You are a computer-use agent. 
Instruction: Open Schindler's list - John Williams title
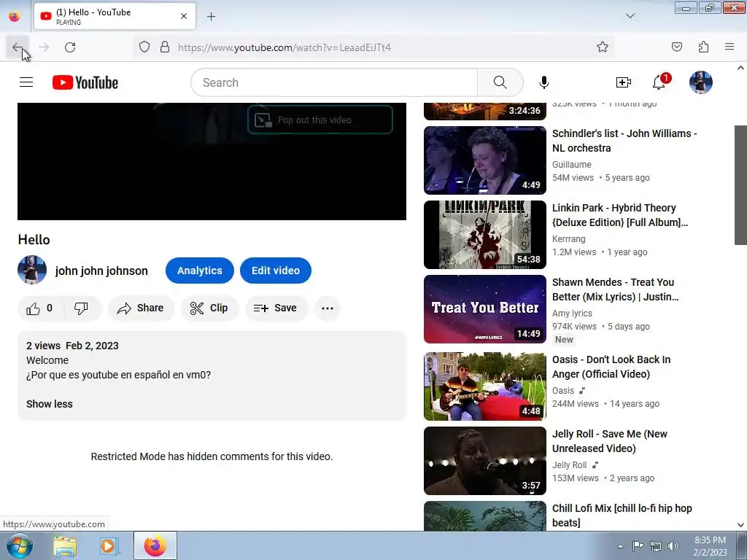click(x=624, y=141)
